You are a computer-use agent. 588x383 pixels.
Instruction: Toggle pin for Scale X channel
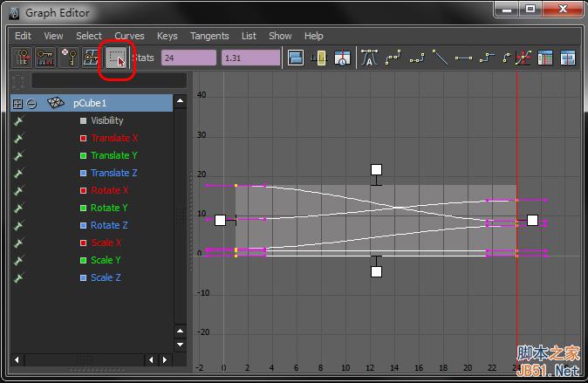point(18,243)
